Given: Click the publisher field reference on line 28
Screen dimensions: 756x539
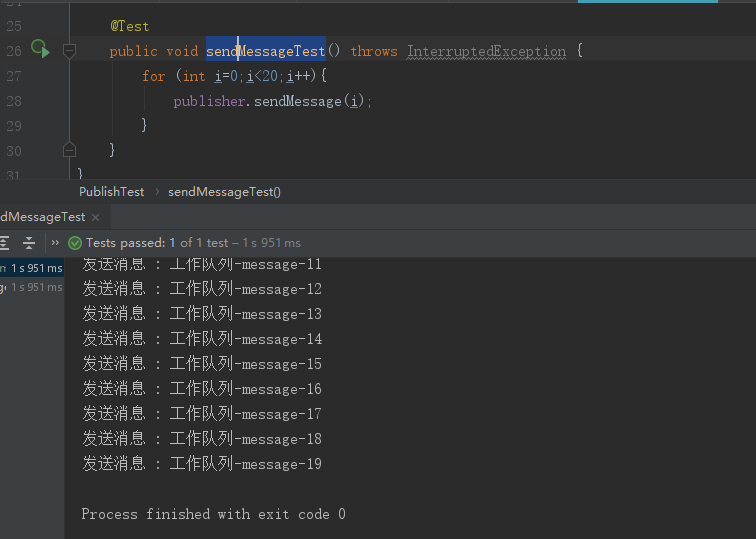Looking at the screenshot, I should point(209,101).
